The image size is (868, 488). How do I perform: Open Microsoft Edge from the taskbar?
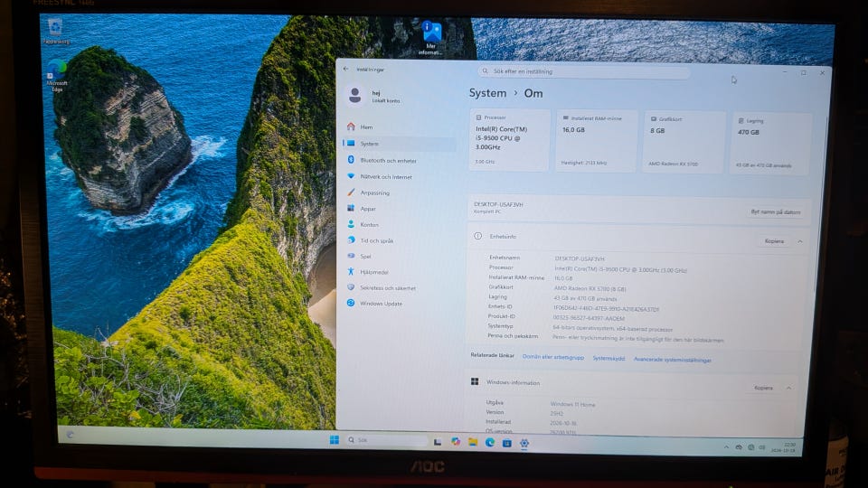489,443
